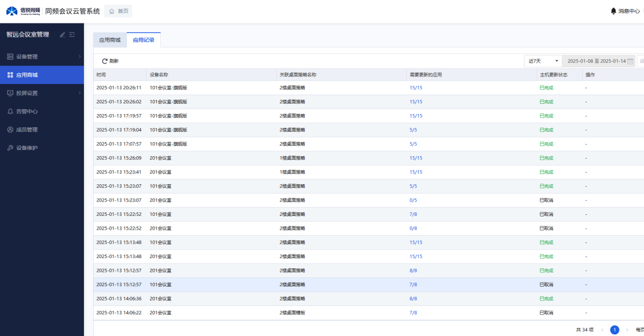Click the edit pencil icon beside 智远会议室管理

63,35
